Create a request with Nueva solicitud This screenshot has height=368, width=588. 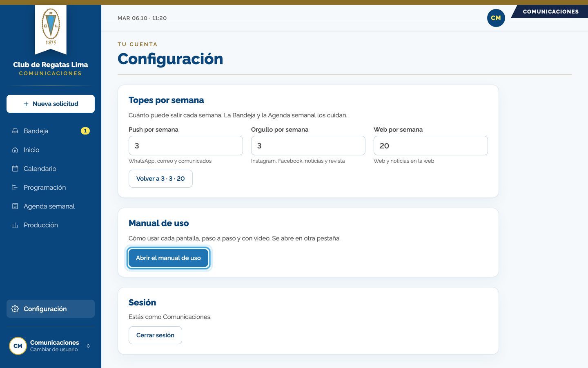click(51, 104)
